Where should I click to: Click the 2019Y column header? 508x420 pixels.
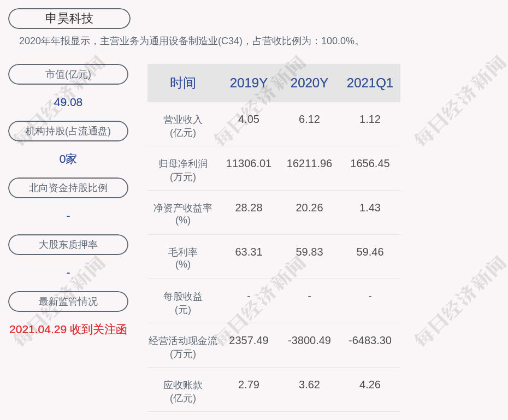point(249,83)
